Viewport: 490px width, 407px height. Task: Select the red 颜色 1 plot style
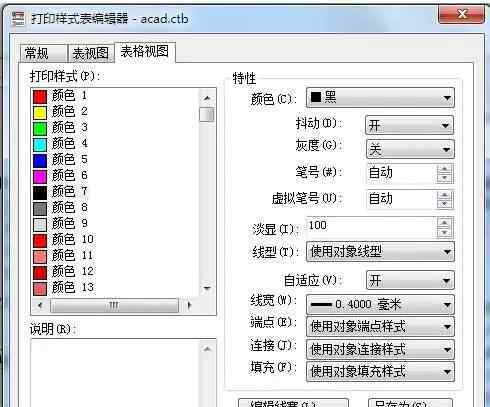tap(61, 96)
